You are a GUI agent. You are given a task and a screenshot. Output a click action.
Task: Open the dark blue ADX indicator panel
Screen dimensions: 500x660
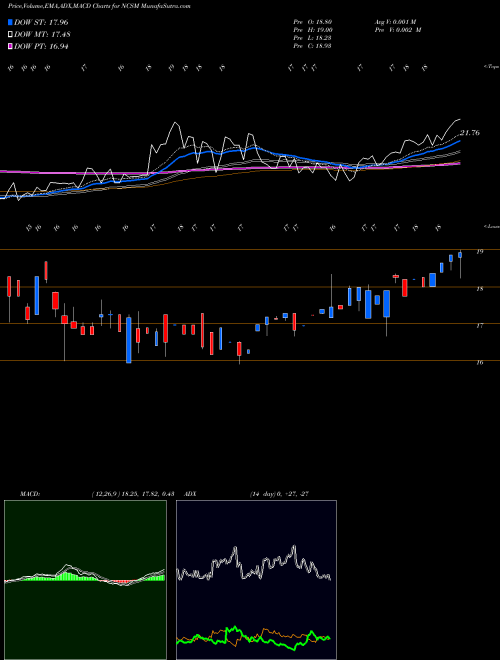[x=256, y=580]
